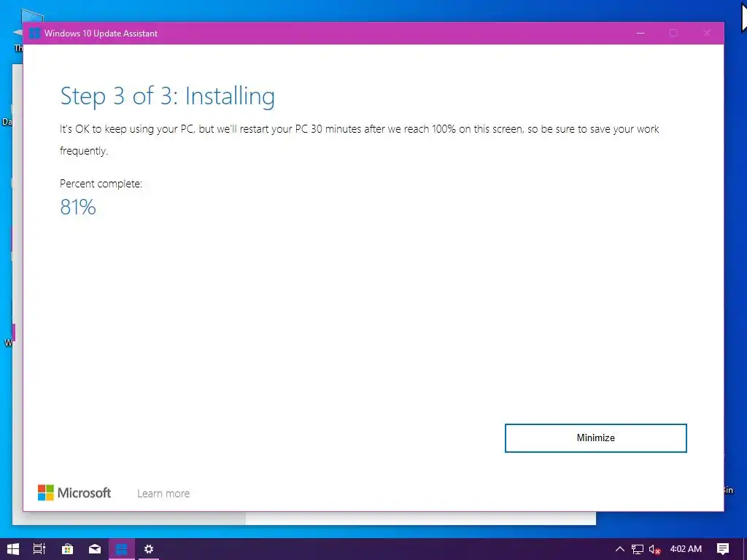
Task: Click the Windows 10 Update Assistant title text
Action: point(101,34)
